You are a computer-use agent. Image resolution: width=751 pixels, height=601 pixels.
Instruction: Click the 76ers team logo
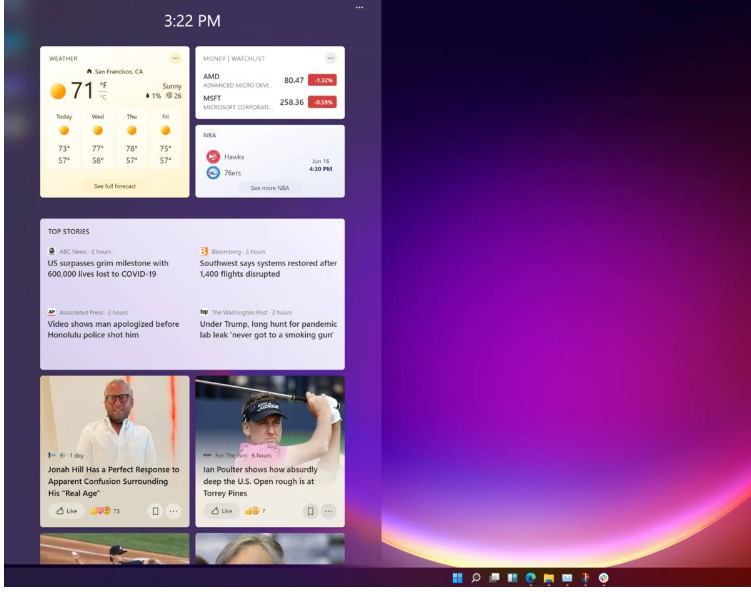213,173
